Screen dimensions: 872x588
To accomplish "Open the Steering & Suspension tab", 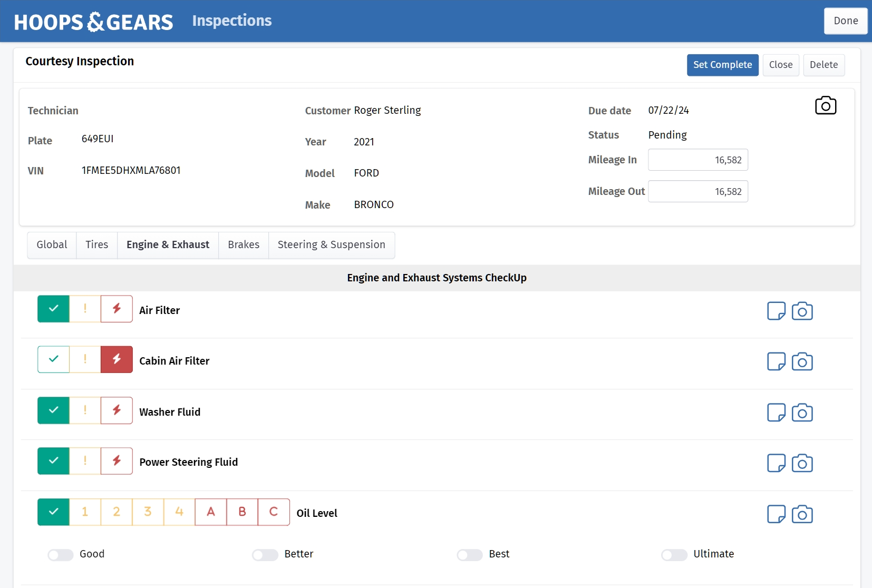I will [332, 245].
